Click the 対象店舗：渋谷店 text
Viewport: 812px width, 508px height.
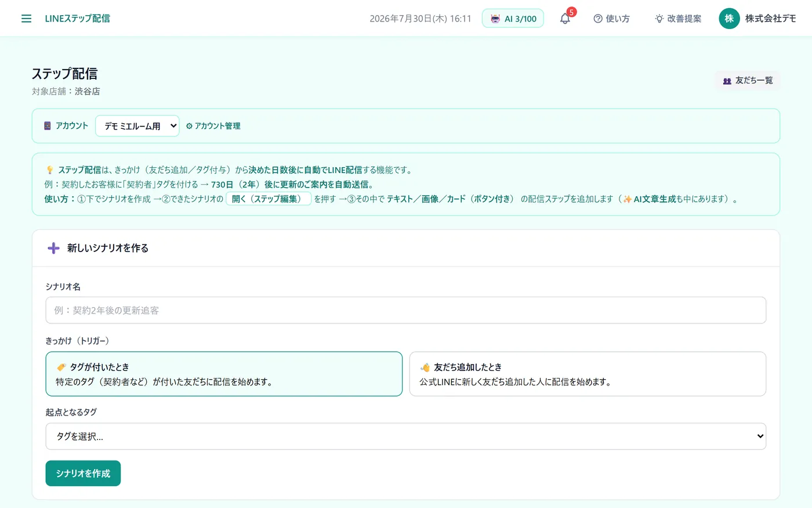pyautogui.click(x=66, y=92)
